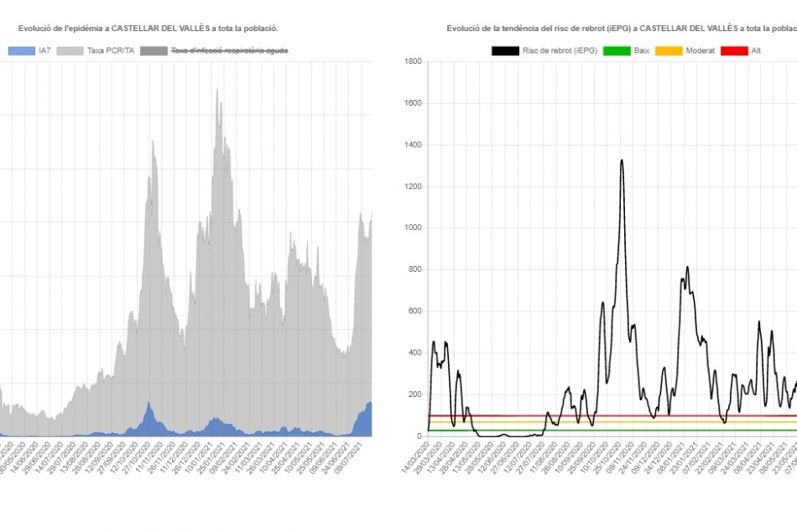Image resolution: width=797 pixels, height=532 pixels.
Task: Click the red Alt legend swatch
Action: [x=734, y=51]
